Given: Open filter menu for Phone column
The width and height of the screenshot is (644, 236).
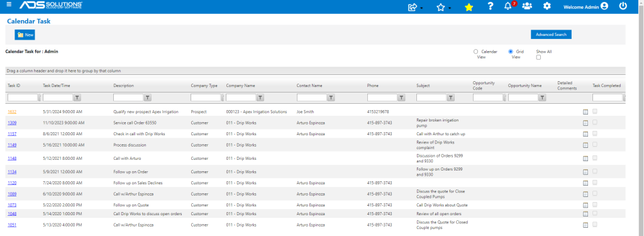Looking at the screenshot, I should (402, 98).
